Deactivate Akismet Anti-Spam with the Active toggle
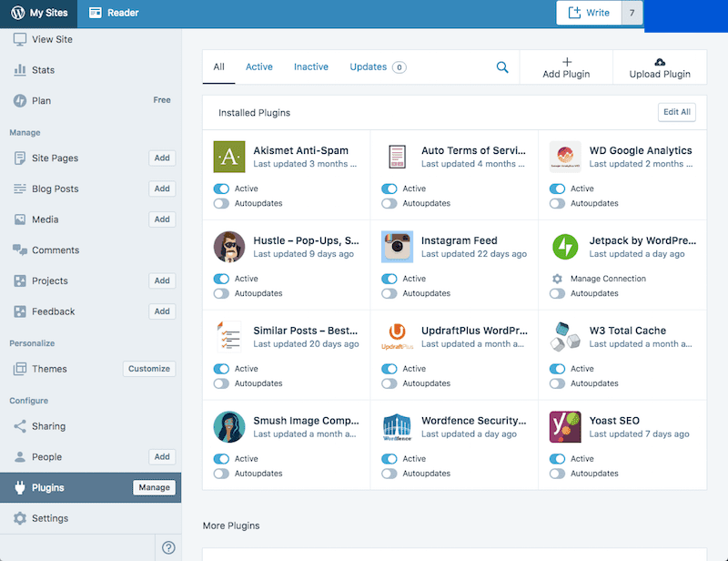This screenshot has width=728, height=561. (x=221, y=189)
